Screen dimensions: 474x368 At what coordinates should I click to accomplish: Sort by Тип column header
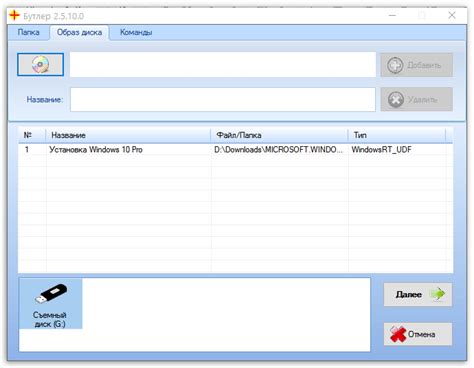click(x=397, y=135)
